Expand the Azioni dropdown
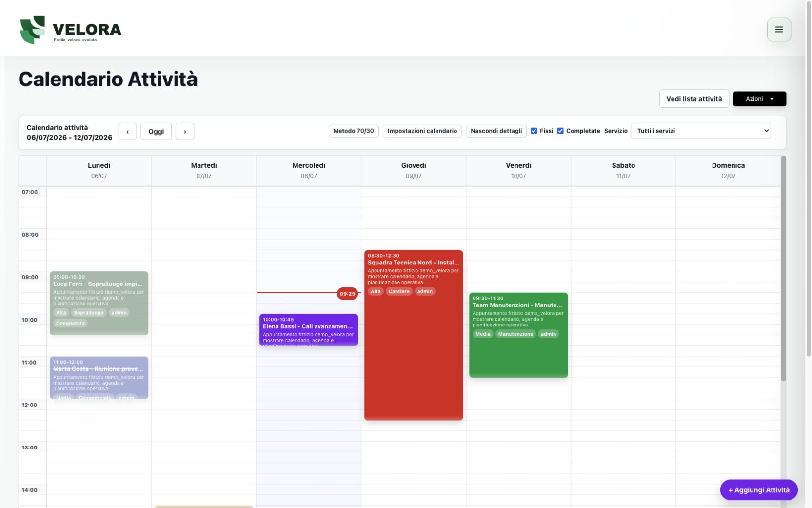Viewport: 812px width, 508px height. click(759, 99)
